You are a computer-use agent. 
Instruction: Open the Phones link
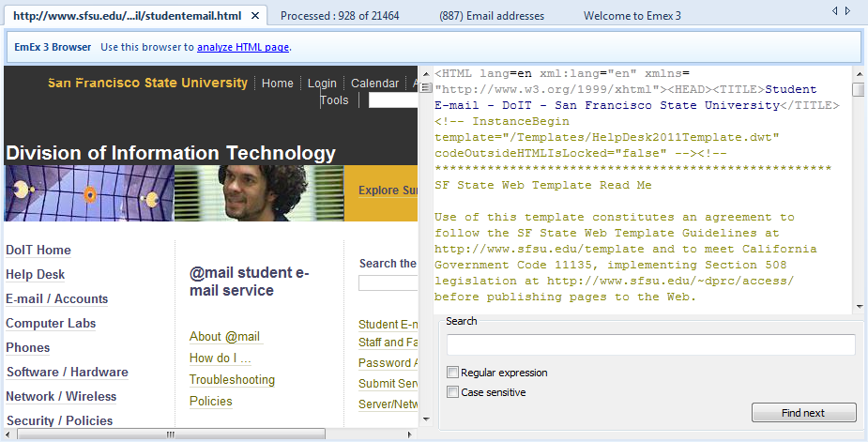[27, 347]
